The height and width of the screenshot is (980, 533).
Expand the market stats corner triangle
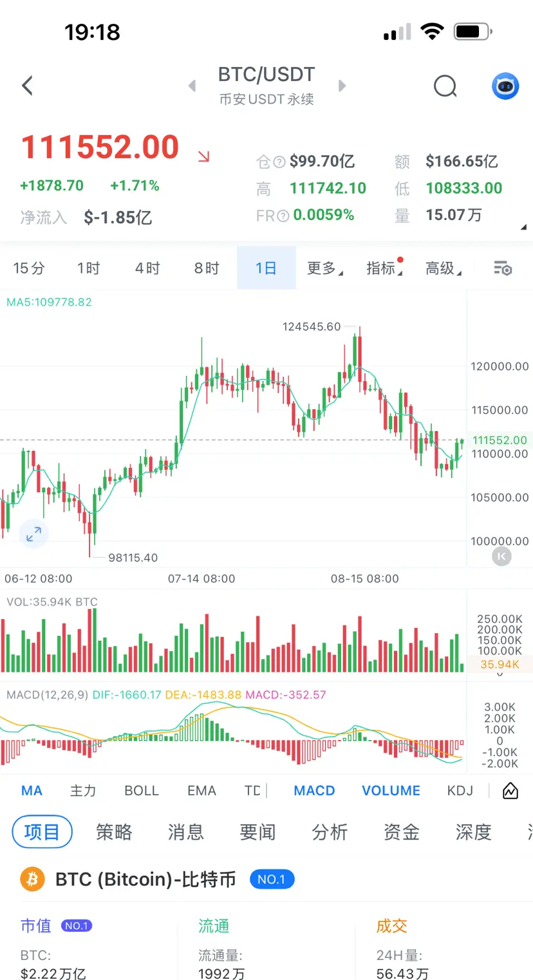pos(523,227)
